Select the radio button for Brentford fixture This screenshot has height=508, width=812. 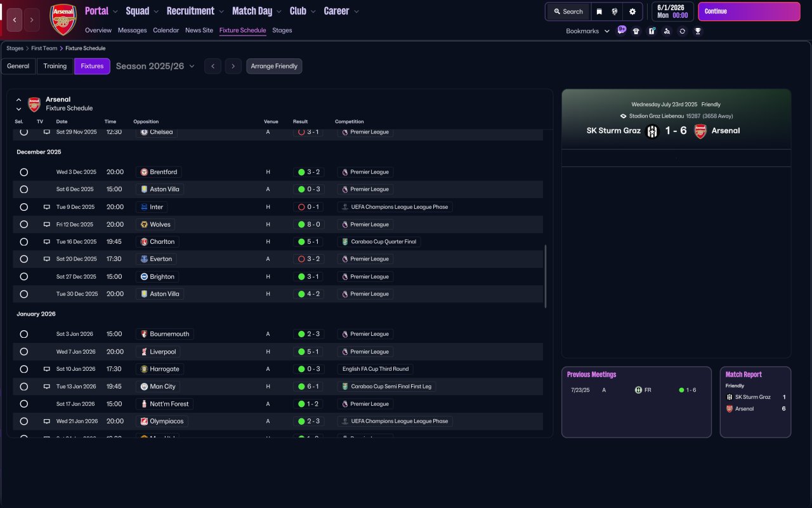tap(23, 172)
